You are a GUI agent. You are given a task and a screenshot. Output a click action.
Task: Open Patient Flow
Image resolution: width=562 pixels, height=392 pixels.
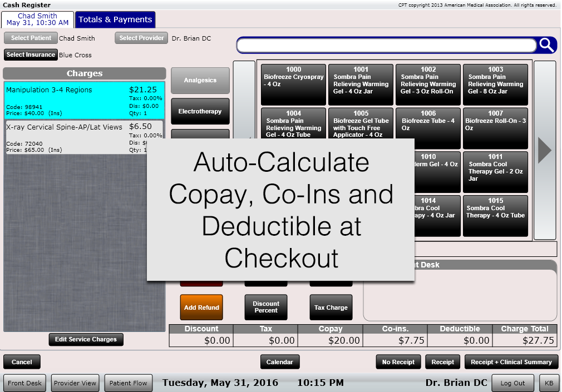coord(128,383)
